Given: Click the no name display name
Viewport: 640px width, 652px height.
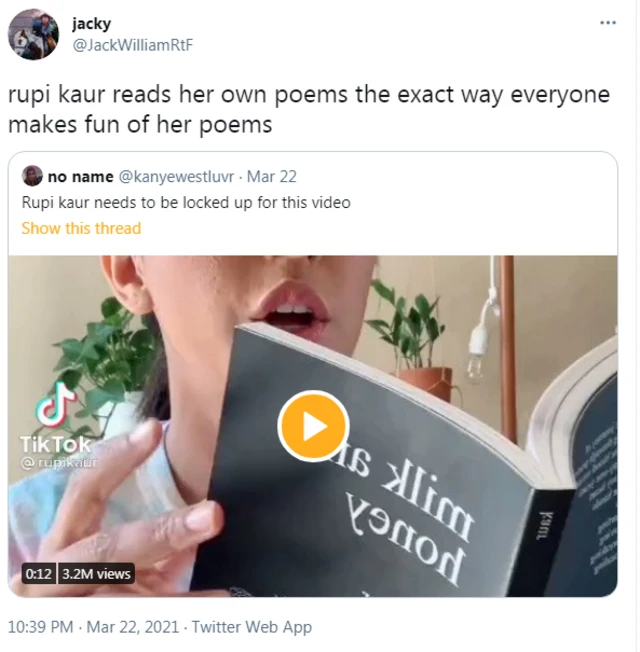Looking at the screenshot, I should click(81, 177).
